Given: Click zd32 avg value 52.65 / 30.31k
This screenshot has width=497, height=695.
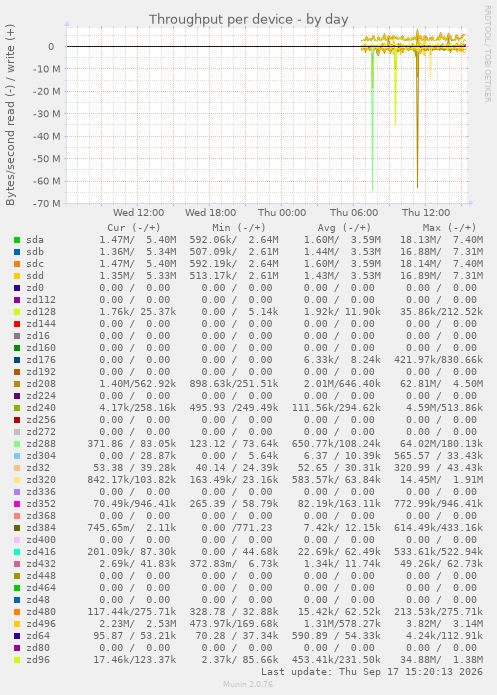Looking at the screenshot, I should (339, 468).
